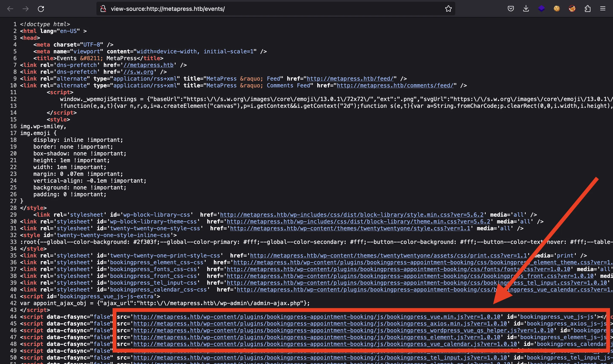Open bookingpress_front.css link
The image size is (613, 364).
click(x=410, y=276)
